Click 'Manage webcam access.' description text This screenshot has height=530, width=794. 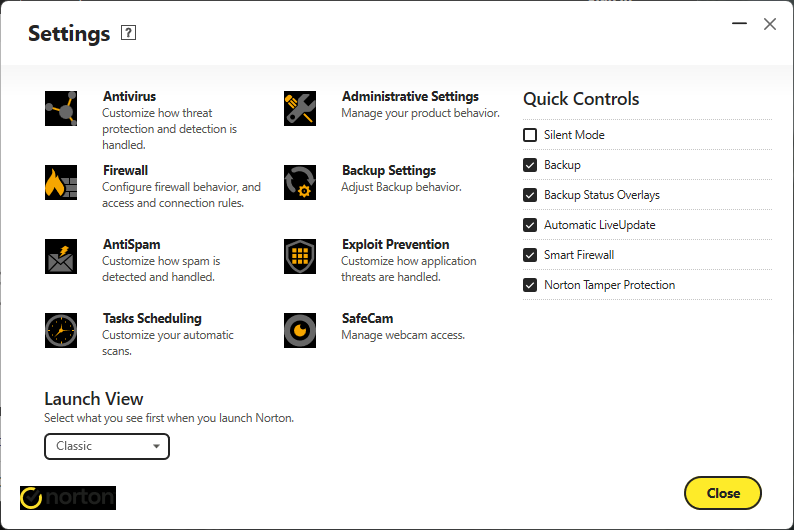point(403,335)
